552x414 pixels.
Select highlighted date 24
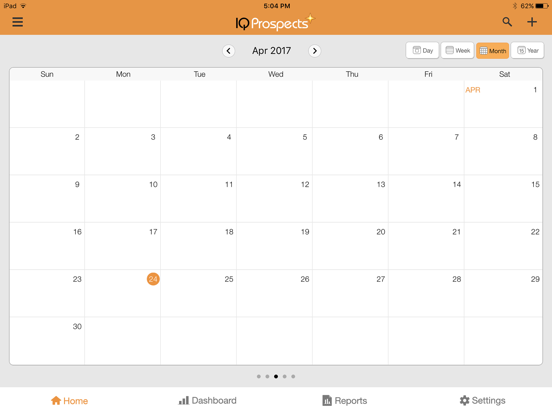(153, 279)
